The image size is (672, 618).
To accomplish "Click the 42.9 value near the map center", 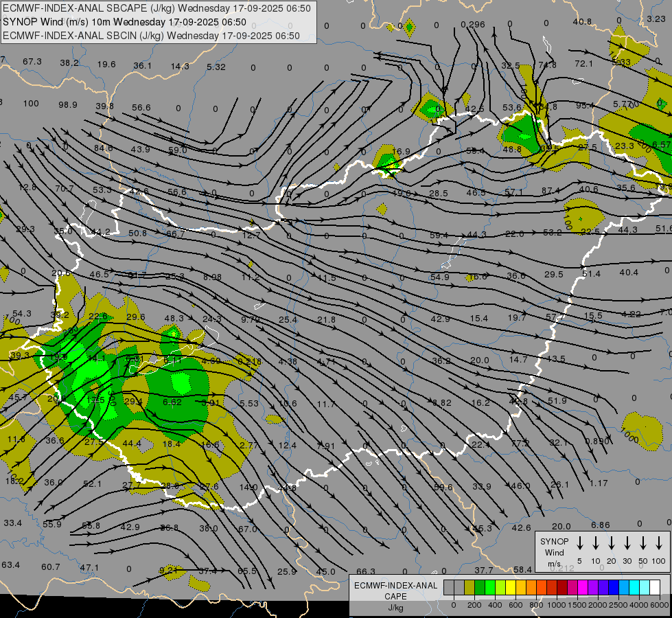I will [x=440, y=319].
